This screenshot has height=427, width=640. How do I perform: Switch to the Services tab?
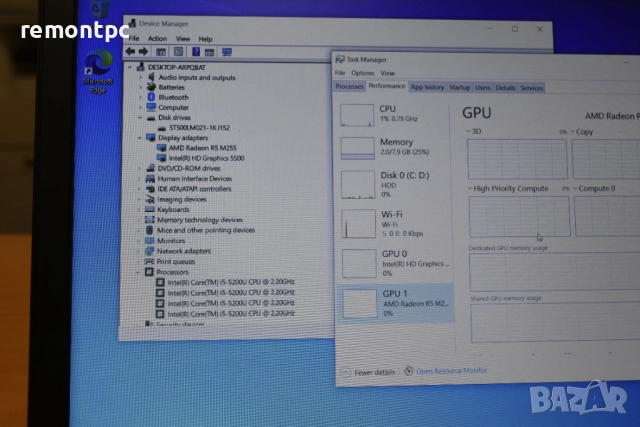tap(531, 88)
